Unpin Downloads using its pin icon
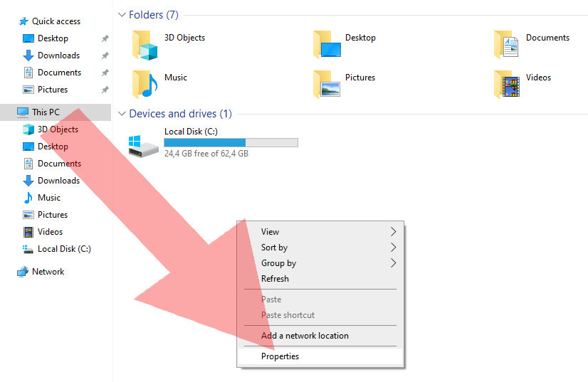 105,55
